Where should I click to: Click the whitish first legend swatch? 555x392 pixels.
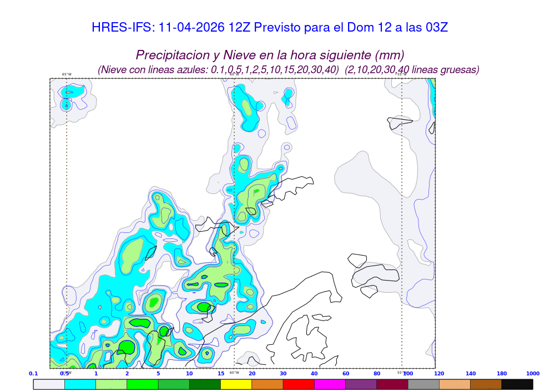click(49, 384)
